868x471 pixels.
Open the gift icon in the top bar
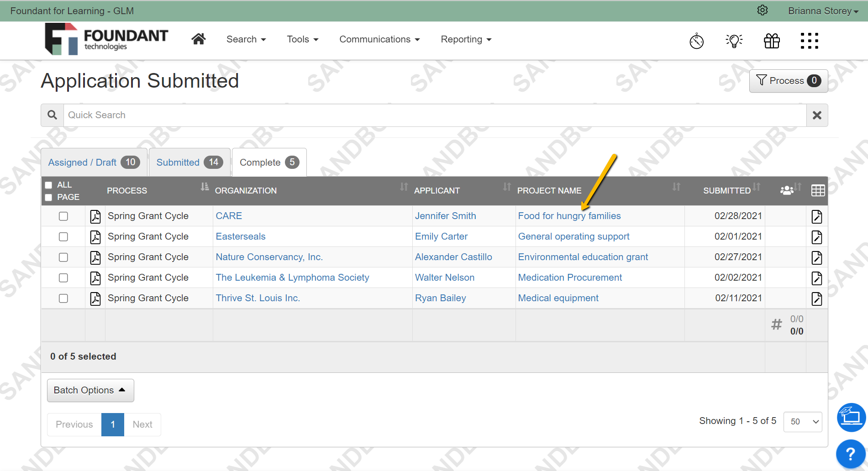(x=772, y=41)
